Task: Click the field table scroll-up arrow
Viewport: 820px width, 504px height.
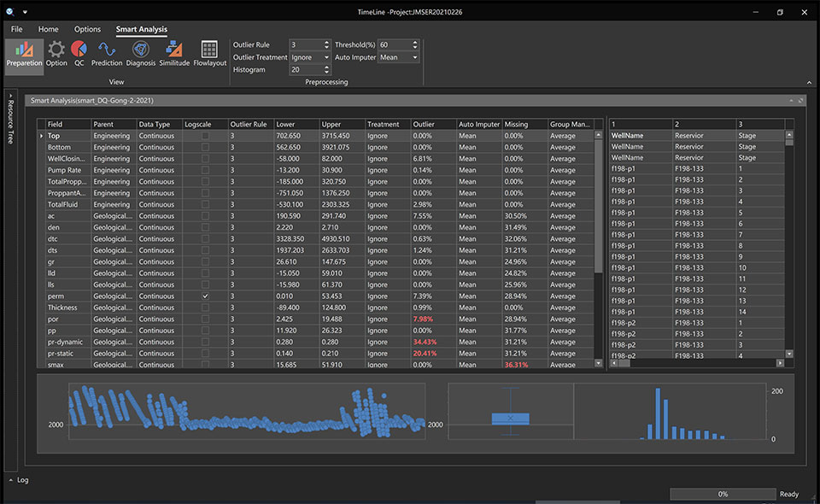Action: 598,135
